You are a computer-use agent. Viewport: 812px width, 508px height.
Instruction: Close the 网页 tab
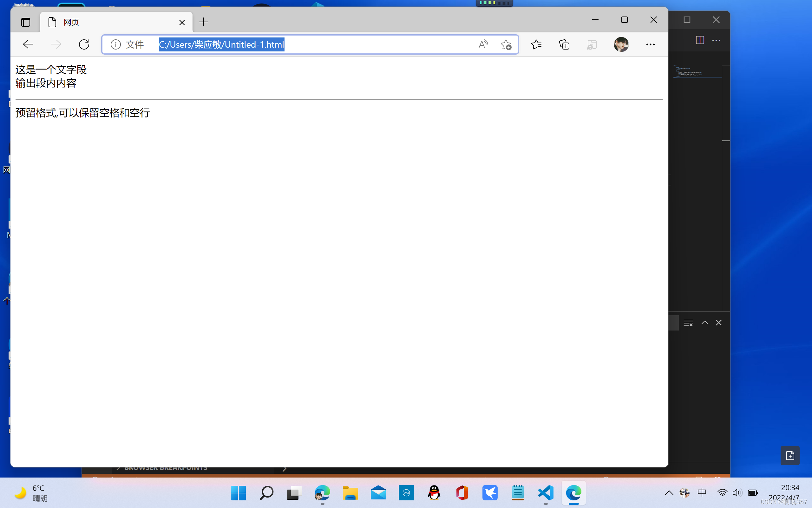(182, 23)
